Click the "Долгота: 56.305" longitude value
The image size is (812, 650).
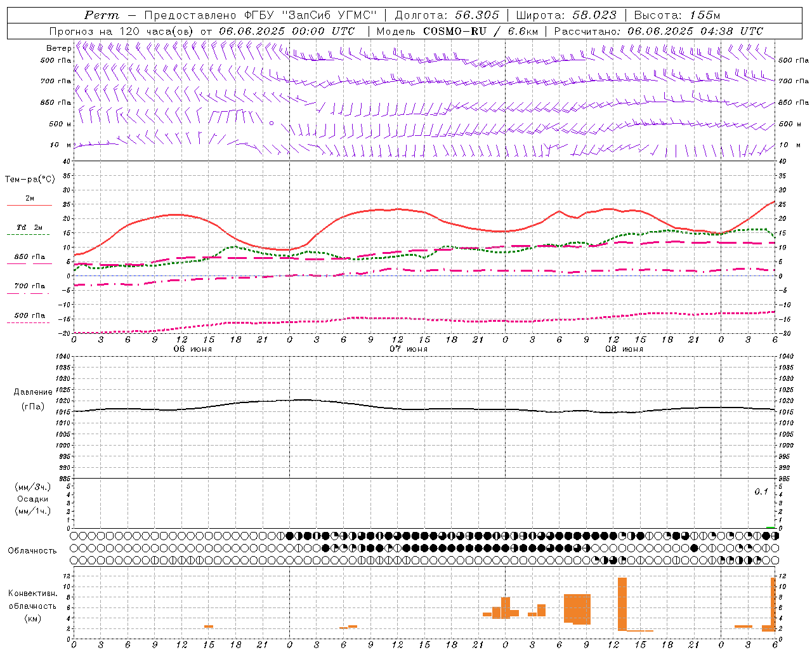[447, 15]
